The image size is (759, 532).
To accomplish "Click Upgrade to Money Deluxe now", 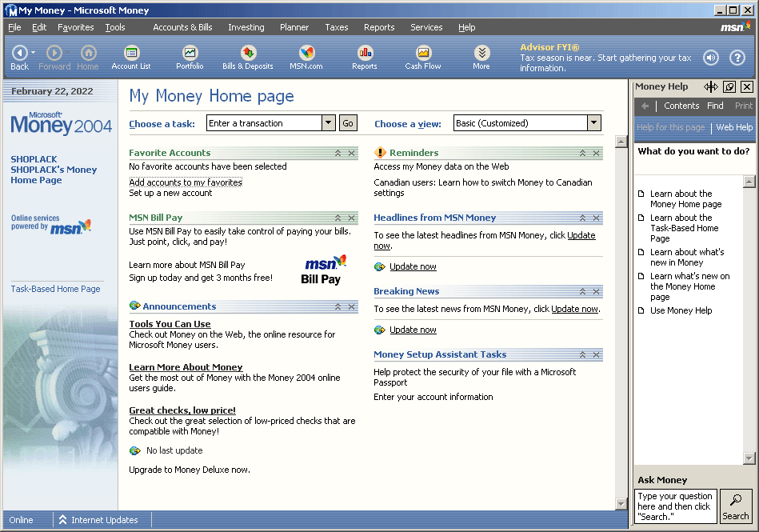I will [x=190, y=470].
